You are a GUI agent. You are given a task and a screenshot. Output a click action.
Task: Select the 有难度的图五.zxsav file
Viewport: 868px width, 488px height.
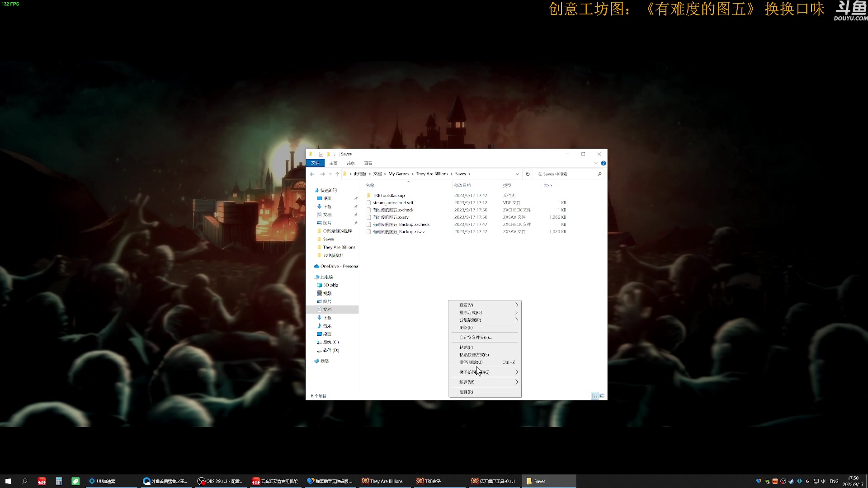(391, 217)
